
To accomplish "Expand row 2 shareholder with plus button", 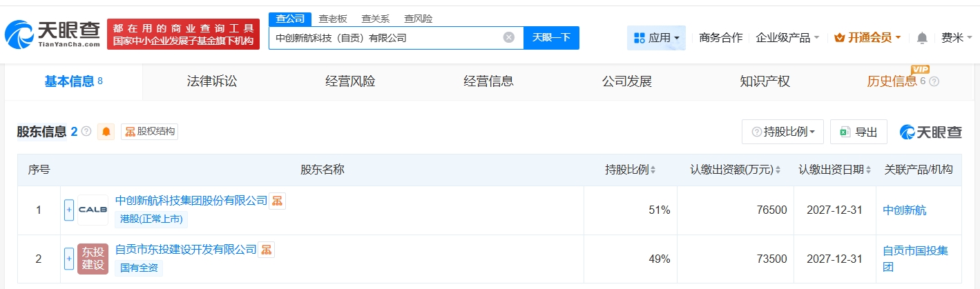I will [x=69, y=259].
